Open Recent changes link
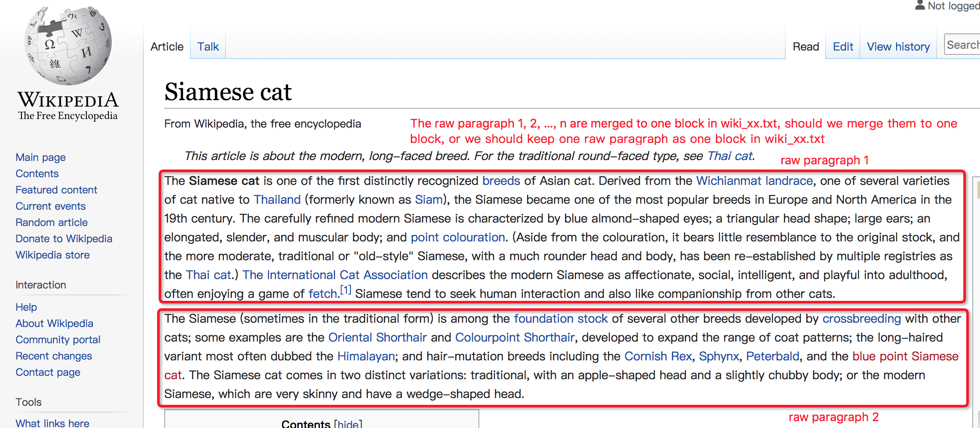Image resolution: width=980 pixels, height=428 pixels. click(x=53, y=356)
